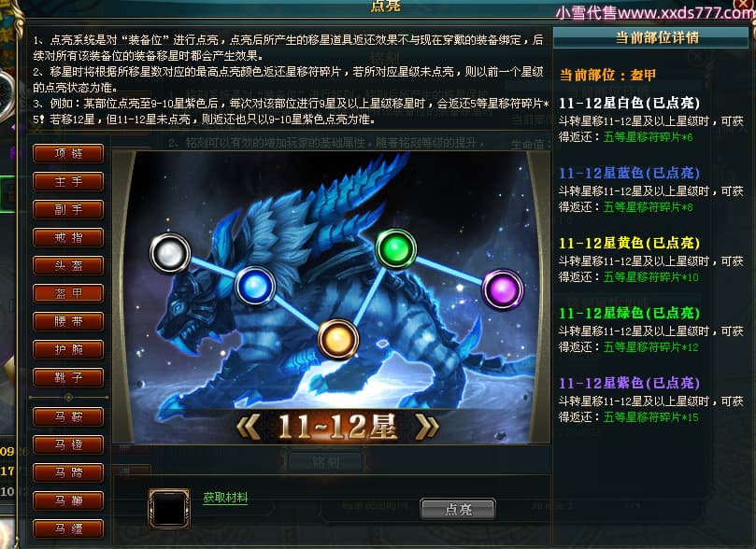This screenshot has height=549, width=756.
Task: Click the yellow star orb
Action: click(338, 339)
